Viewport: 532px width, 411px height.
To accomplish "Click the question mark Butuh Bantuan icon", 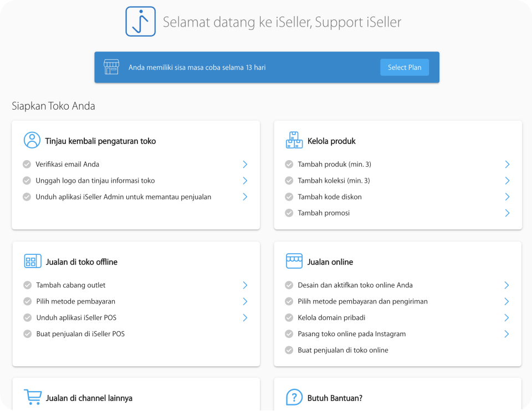I will [x=294, y=397].
